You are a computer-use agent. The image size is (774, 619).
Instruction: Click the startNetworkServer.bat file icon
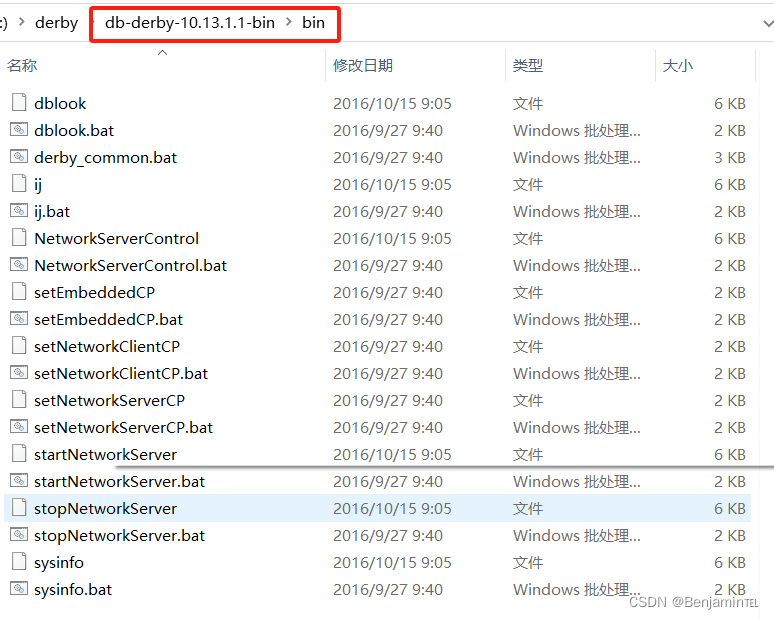[x=19, y=480]
